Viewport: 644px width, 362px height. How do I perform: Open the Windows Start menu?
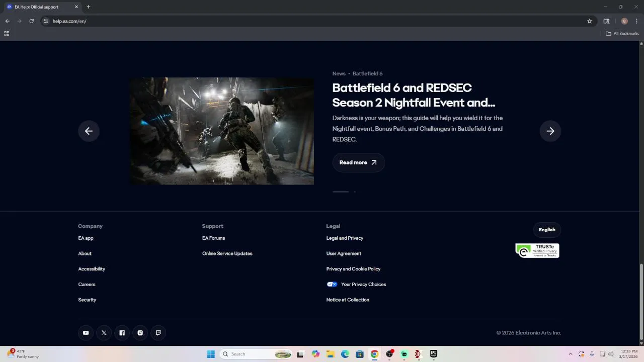[211, 354]
